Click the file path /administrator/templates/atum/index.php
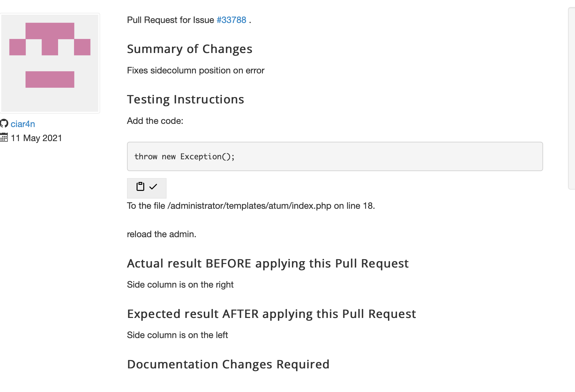 (x=249, y=206)
